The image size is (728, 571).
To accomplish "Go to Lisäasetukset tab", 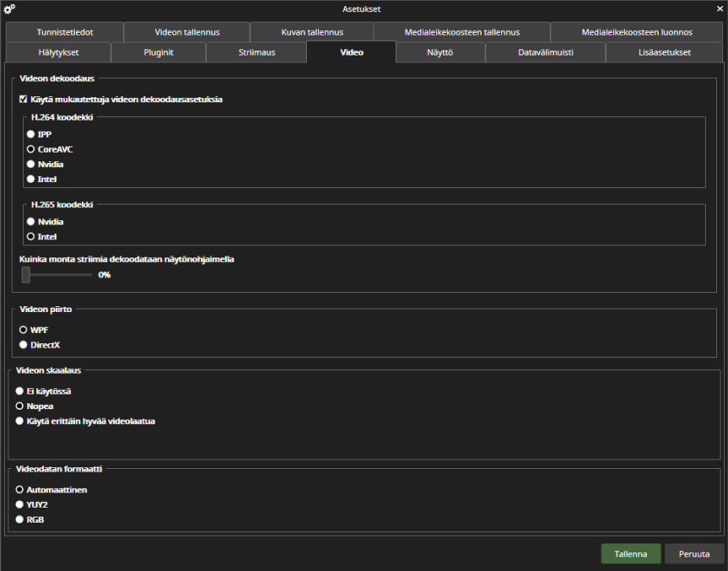I will pos(665,52).
